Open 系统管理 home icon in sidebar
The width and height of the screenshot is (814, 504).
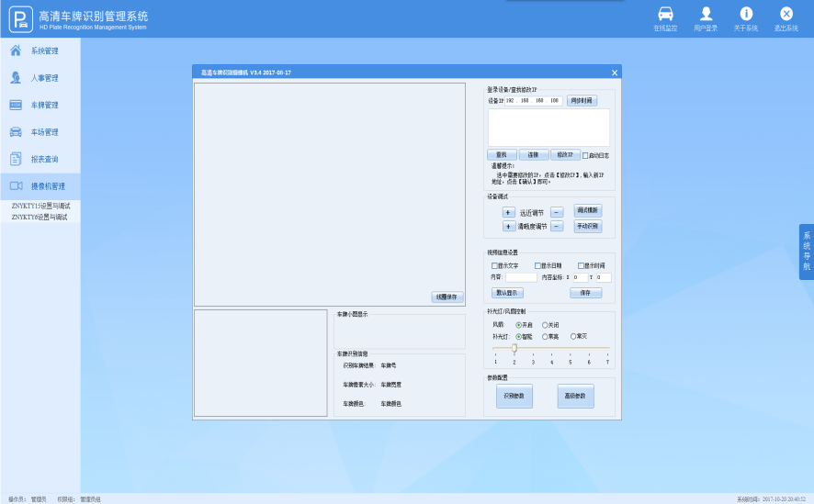[x=16, y=50]
